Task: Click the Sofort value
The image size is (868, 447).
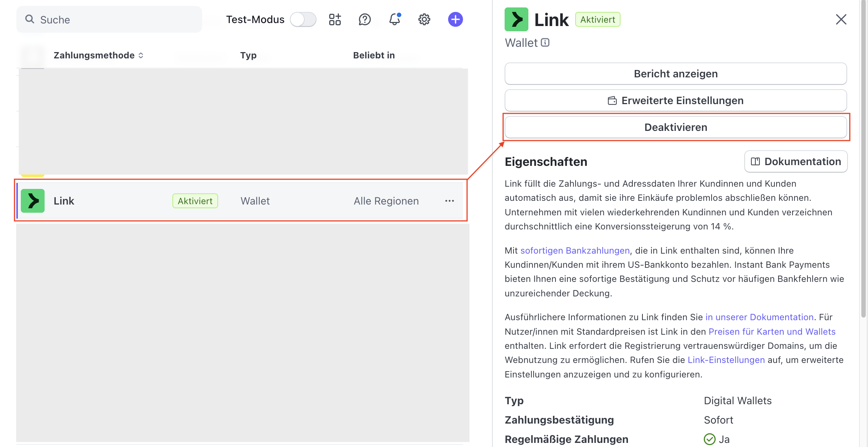Action: 718,420
